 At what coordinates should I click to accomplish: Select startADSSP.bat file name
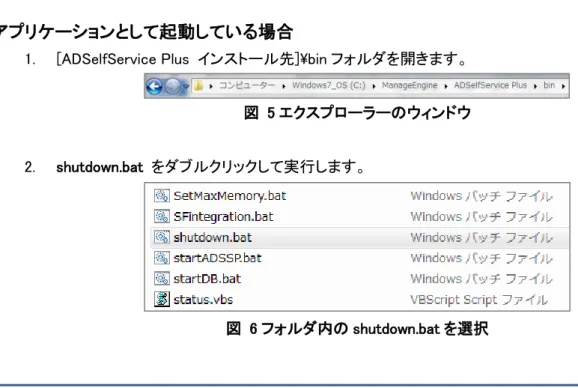click(x=217, y=258)
